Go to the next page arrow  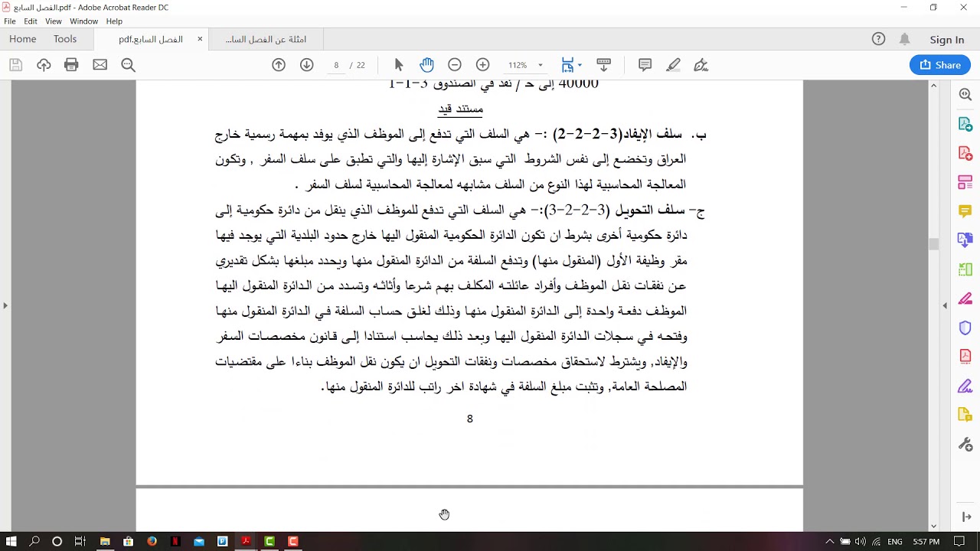pos(306,65)
